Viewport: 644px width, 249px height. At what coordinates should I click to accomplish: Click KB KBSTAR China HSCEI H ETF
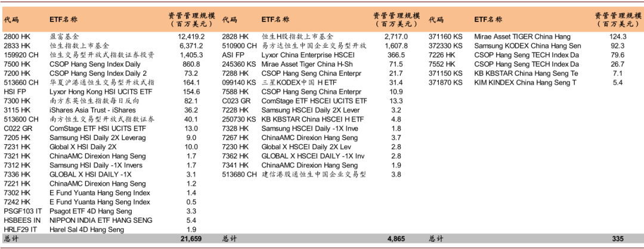(312, 119)
